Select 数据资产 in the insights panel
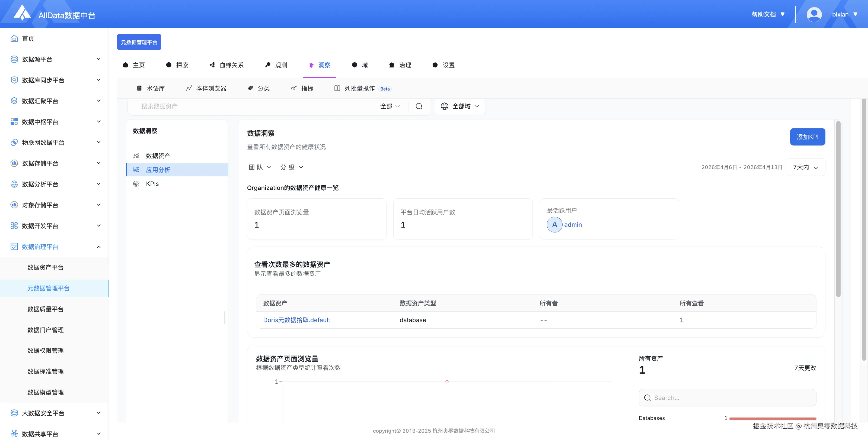Viewport: 868px width, 440px height. (x=158, y=156)
